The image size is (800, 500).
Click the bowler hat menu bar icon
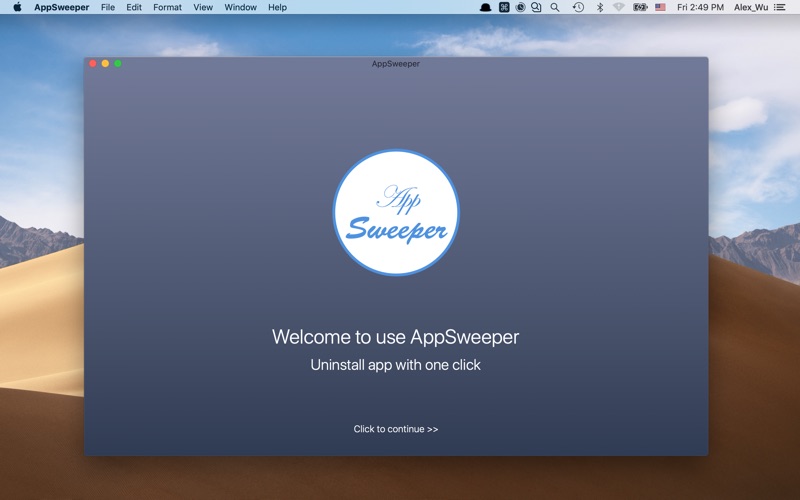[x=485, y=7]
